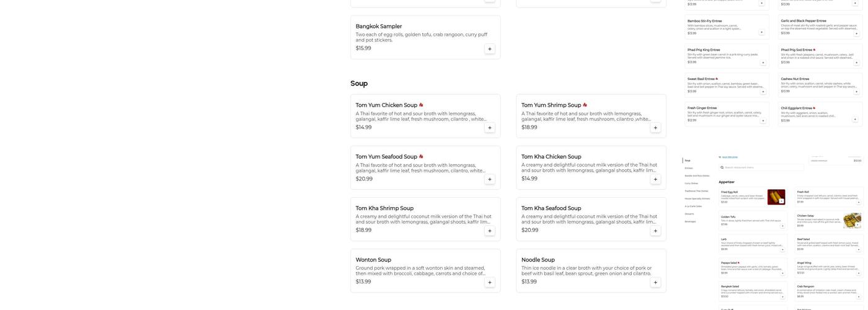Add Tom Kha Shrimp Soup to cart
Screen dimensions: 868x310
tap(490, 231)
